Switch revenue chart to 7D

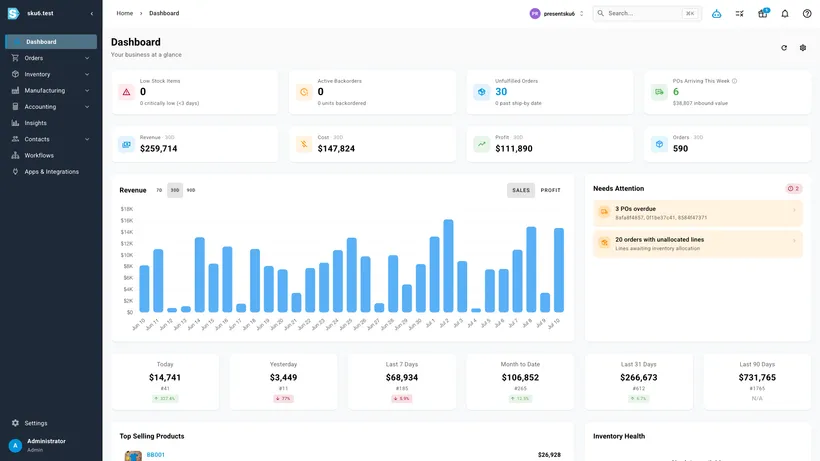click(159, 190)
